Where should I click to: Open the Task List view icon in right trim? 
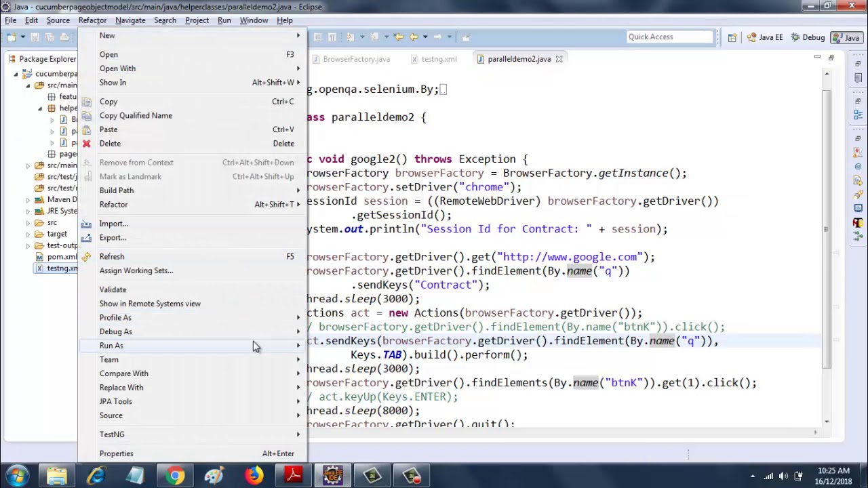click(x=858, y=78)
